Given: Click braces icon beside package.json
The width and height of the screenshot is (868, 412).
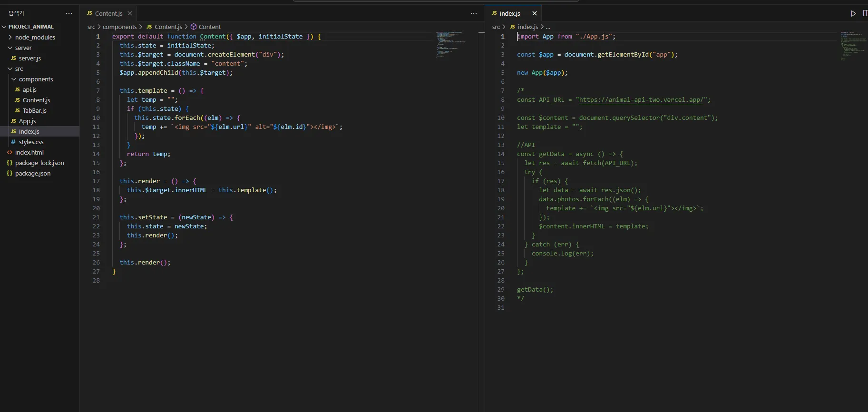Looking at the screenshot, I should coord(10,173).
